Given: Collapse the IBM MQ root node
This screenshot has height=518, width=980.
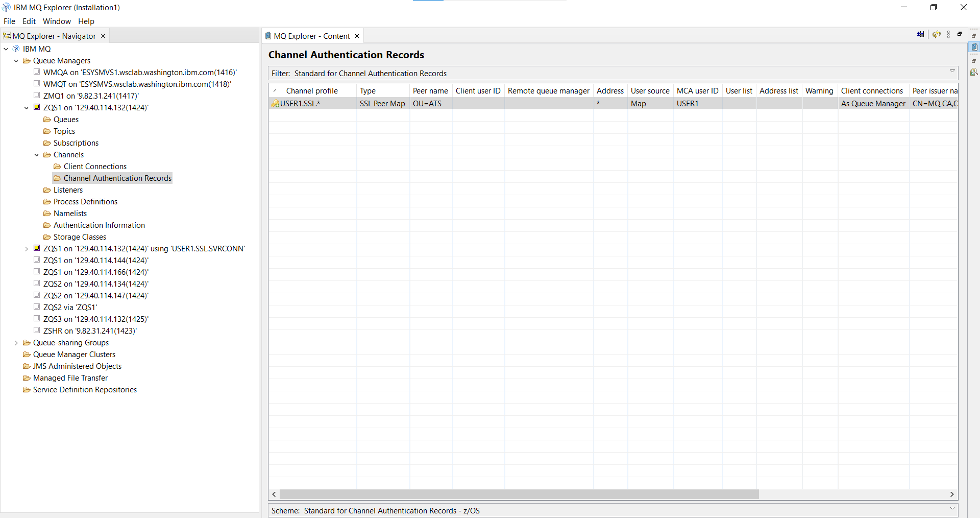Looking at the screenshot, I should pos(6,49).
